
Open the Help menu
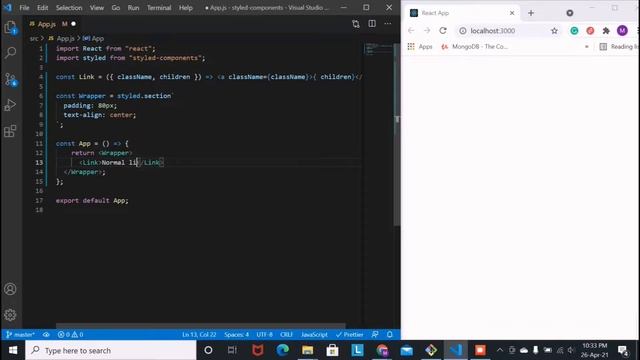[x=186, y=8]
